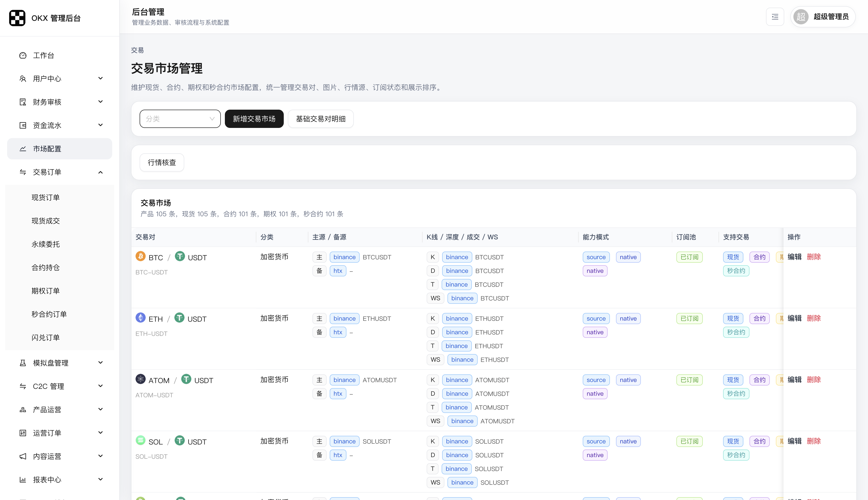Open the 分类 category dropdown
Image resolution: width=868 pixels, height=500 pixels.
coord(180,119)
